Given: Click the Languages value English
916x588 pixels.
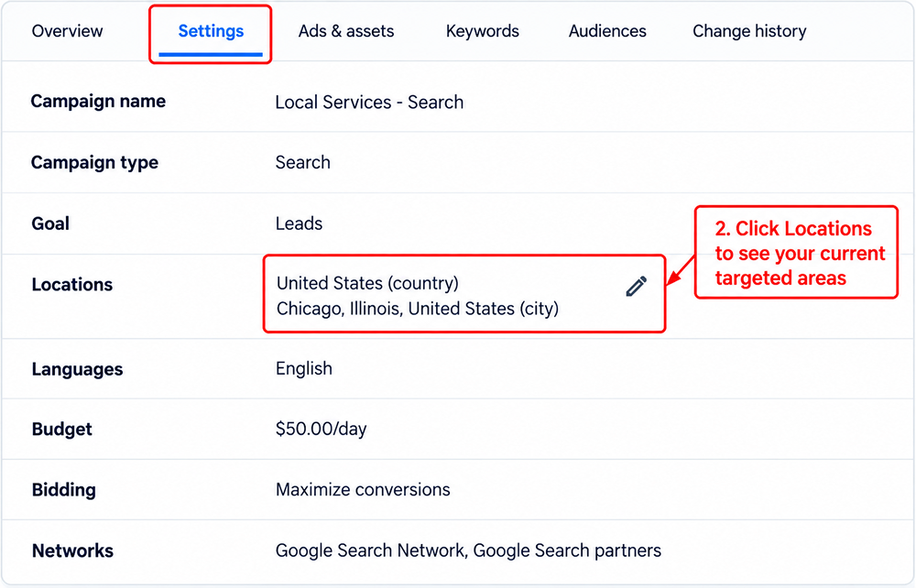Looking at the screenshot, I should tap(304, 368).
